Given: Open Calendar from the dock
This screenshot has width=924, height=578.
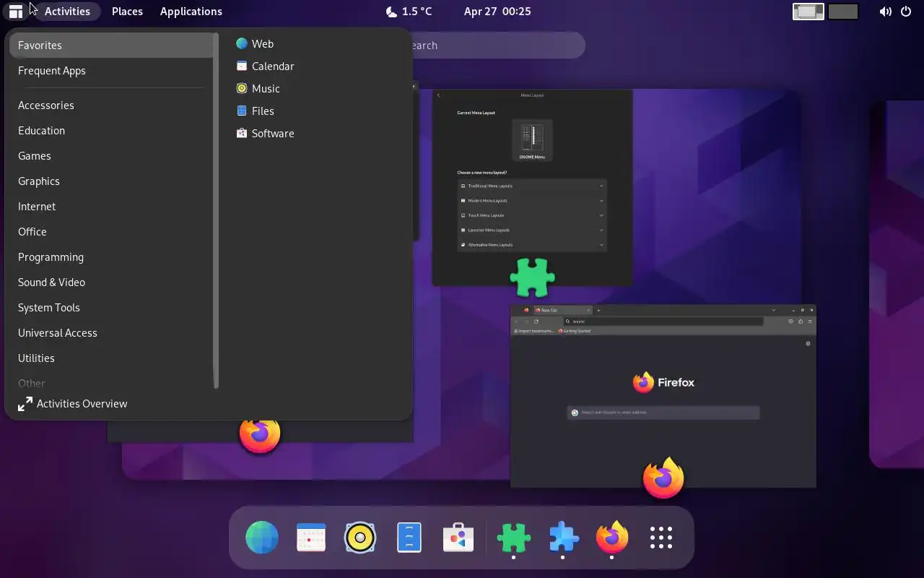Looking at the screenshot, I should point(311,538).
